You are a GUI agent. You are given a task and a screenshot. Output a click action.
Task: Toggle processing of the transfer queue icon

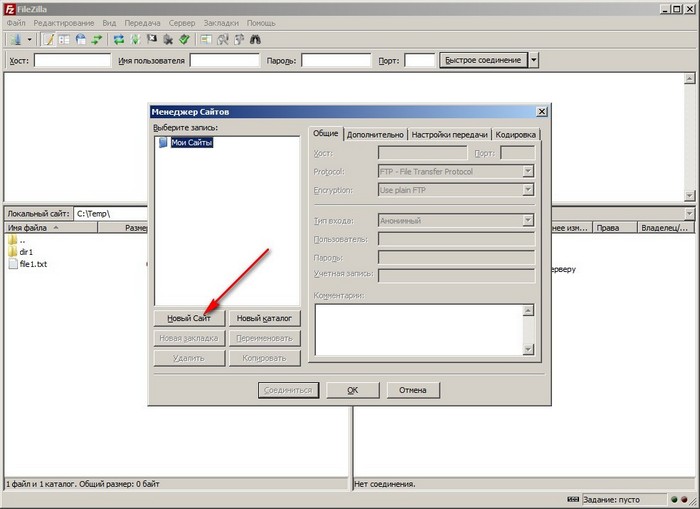point(135,40)
